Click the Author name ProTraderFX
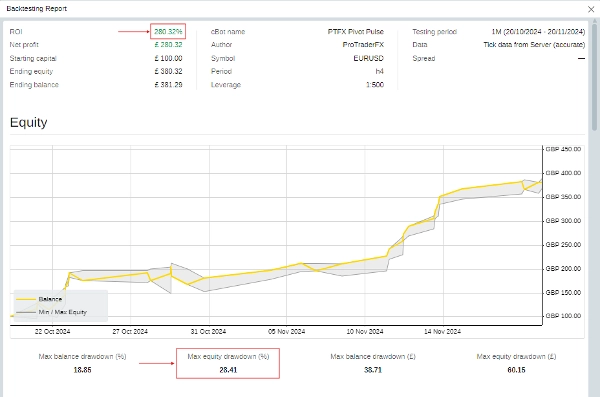The height and width of the screenshot is (397, 600). tap(363, 45)
